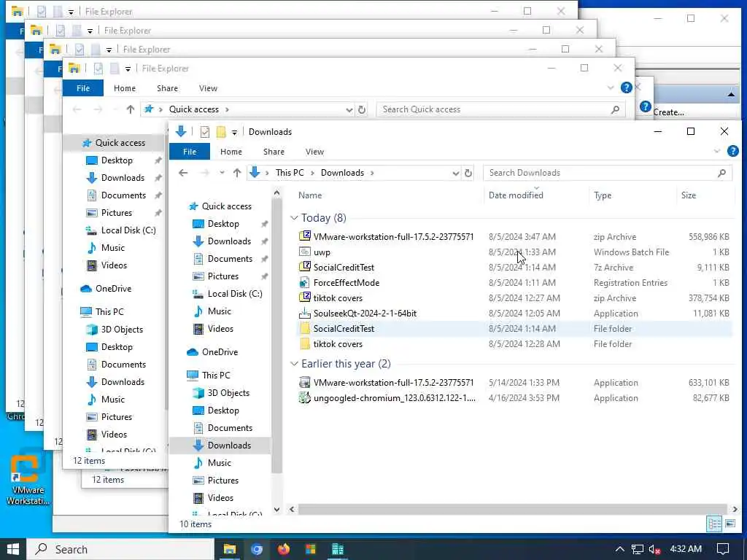Open the VMware-workstation zip archive file
747x560 pixels.
tap(393, 237)
